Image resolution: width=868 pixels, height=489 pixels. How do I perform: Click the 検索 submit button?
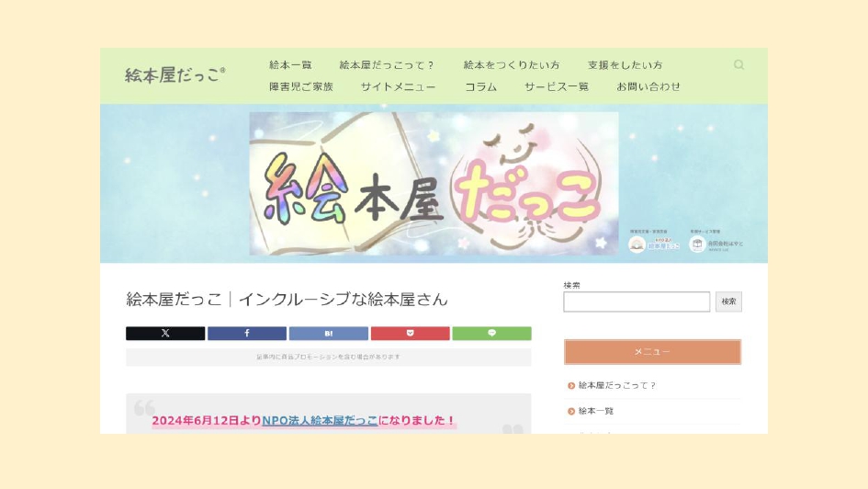728,301
